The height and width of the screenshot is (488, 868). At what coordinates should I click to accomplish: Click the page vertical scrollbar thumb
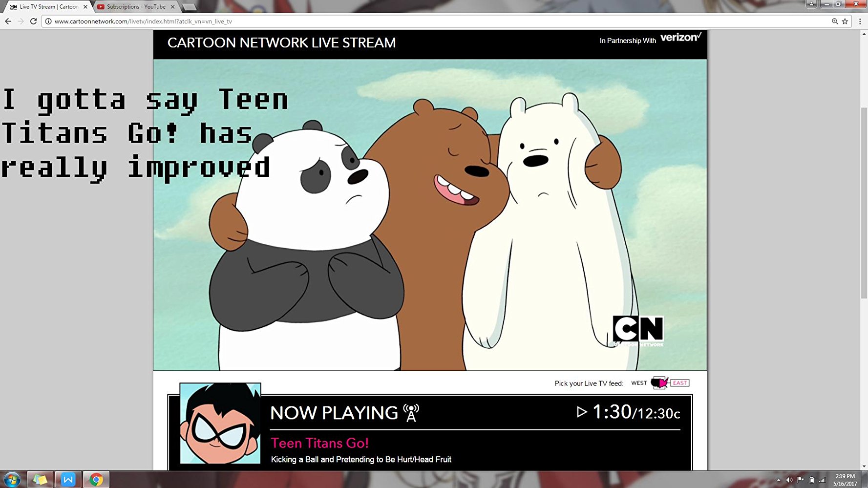[864, 203]
